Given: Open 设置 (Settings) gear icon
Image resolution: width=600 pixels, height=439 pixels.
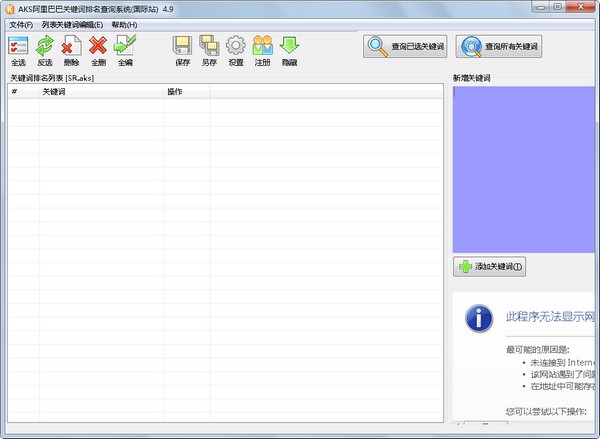Looking at the screenshot, I should (x=236, y=47).
